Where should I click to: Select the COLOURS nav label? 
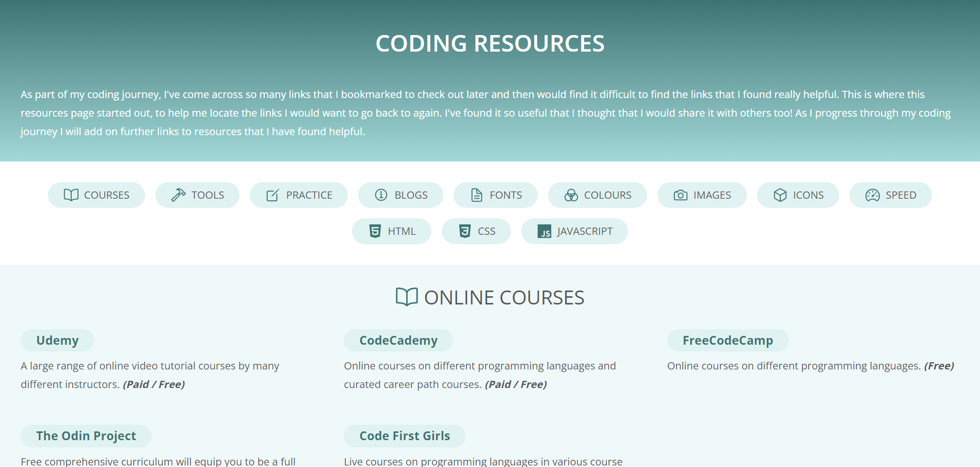(607, 195)
